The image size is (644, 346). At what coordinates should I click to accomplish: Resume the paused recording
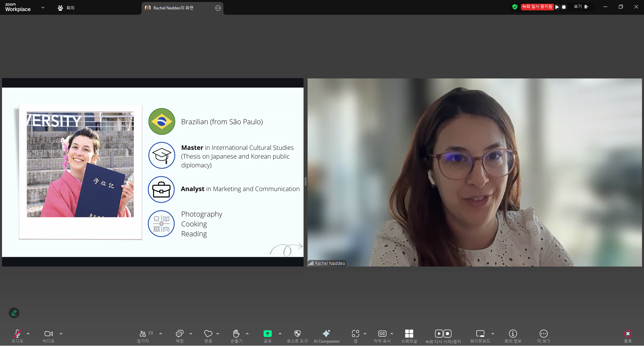557,7
